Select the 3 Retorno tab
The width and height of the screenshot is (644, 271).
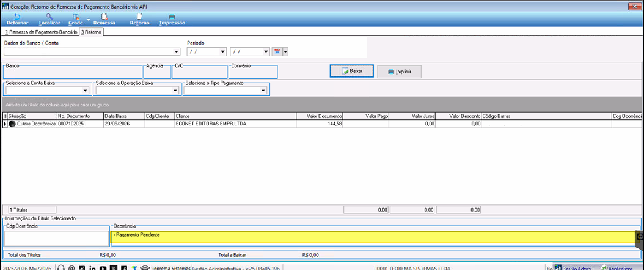[91, 32]
